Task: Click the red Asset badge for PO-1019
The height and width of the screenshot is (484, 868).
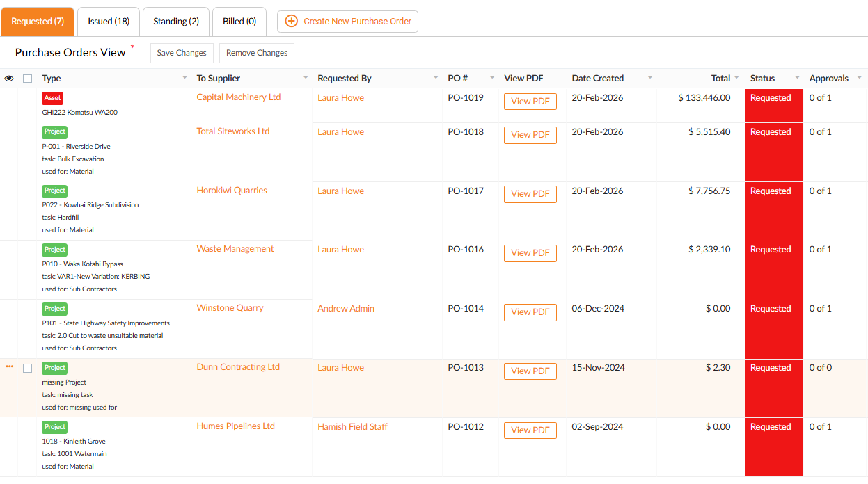Action: point(52,98)
